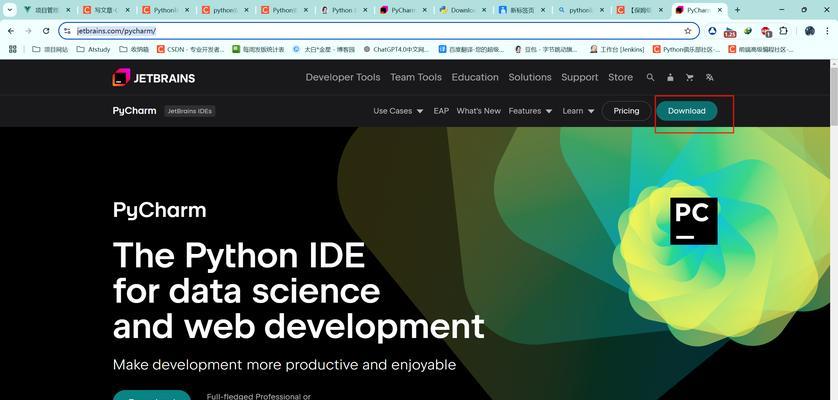Click the blue circular extension icon
838x400 pixels.
point(712,31)
